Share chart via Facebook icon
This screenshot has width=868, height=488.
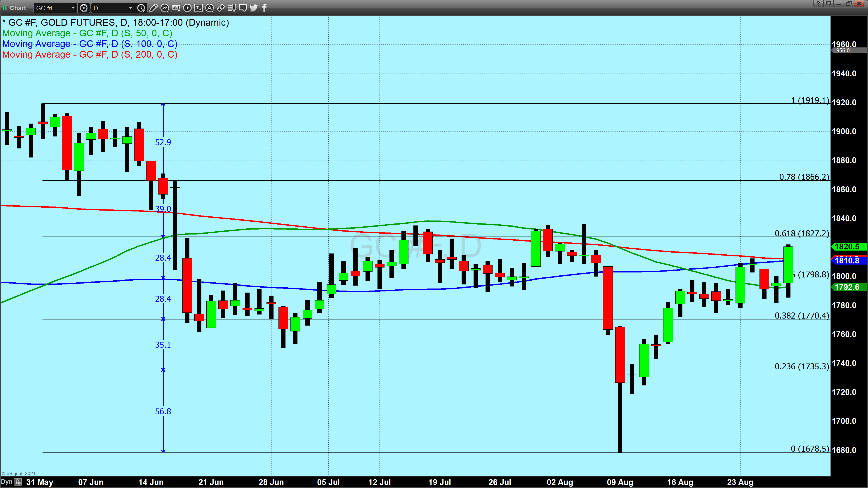point(264,8)
